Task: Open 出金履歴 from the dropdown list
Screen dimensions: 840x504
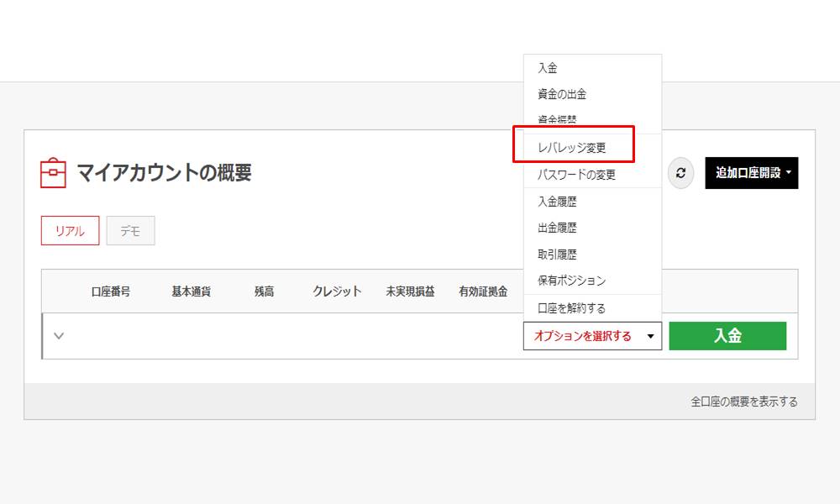Action: 557,228
